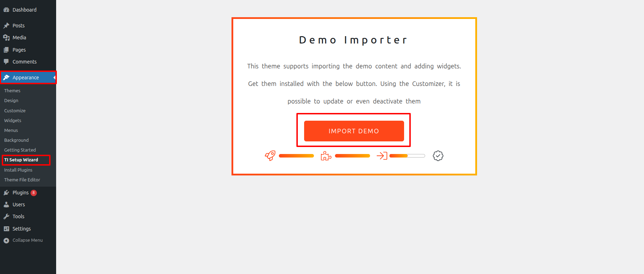Click the puzzle piece step icon
This screenshot has height=274, width=644.
[x=326, y=156]
